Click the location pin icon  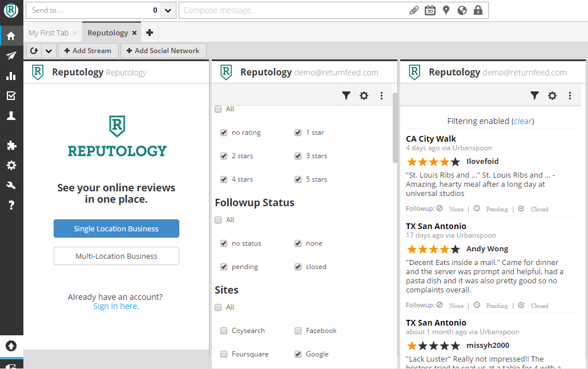446,10
